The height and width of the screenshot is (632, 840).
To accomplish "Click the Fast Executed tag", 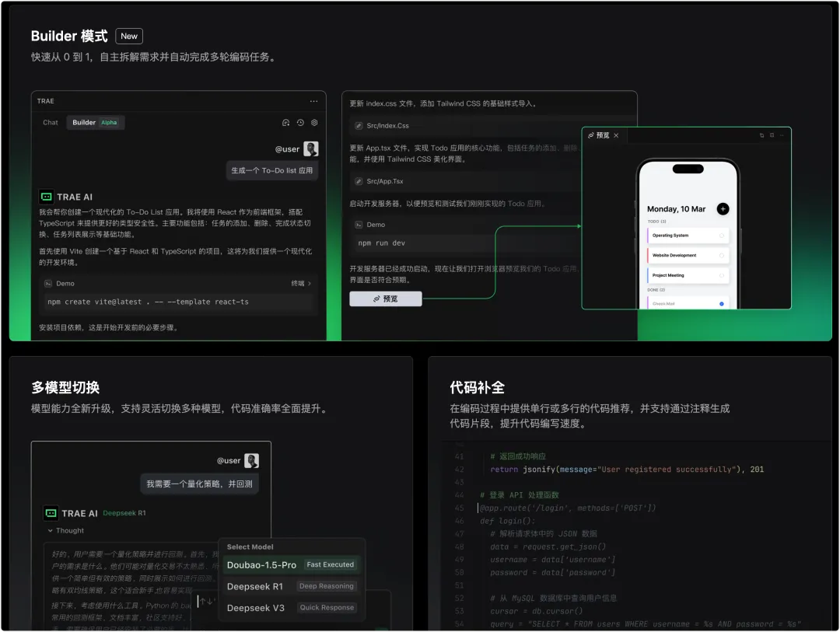I will (x=330, y=564).
